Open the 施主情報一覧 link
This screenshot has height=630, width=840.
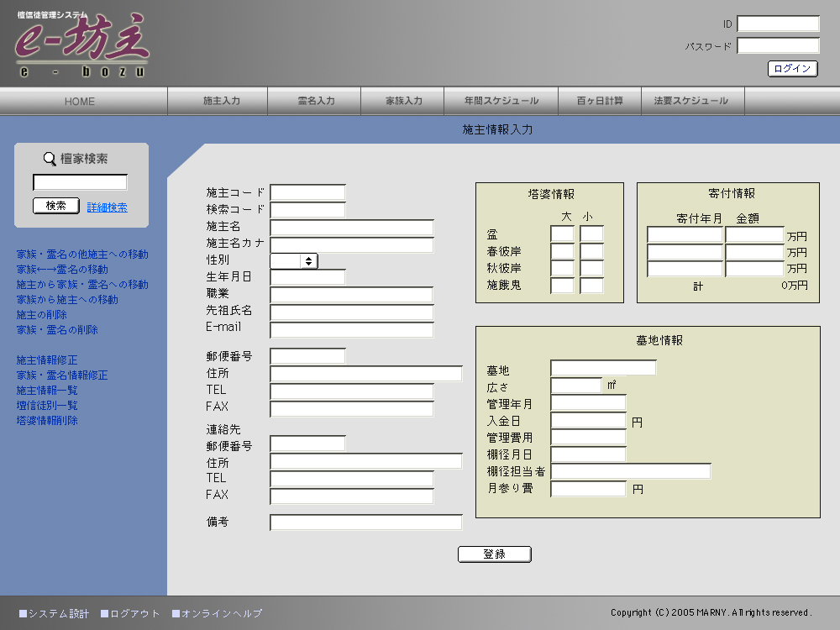coord(47,391)
